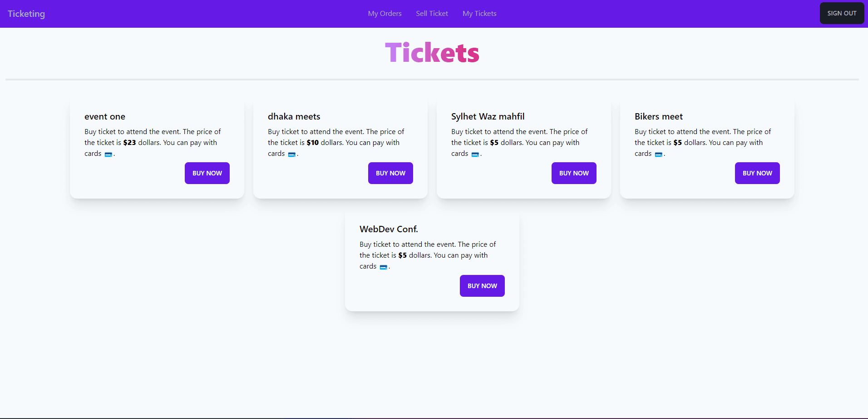Click the card icon under dhaka meets
The image size is (868, 419).
click(x=292, y=155)
